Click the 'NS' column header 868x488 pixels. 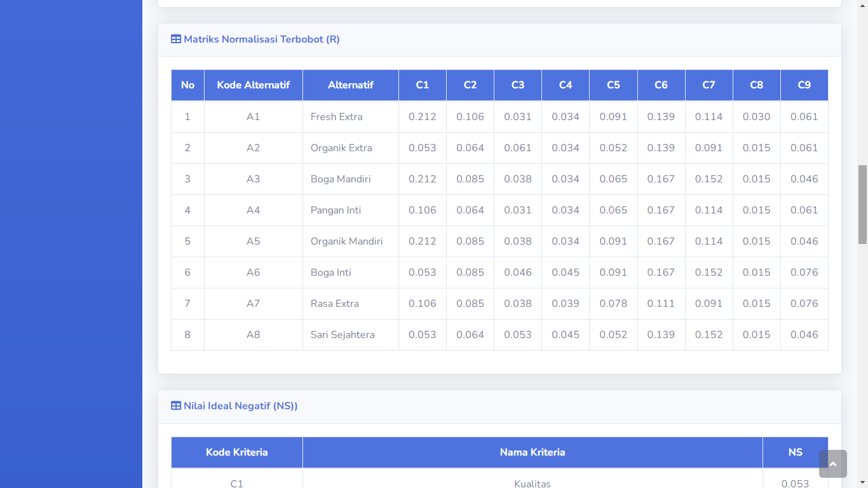point(796,452)
